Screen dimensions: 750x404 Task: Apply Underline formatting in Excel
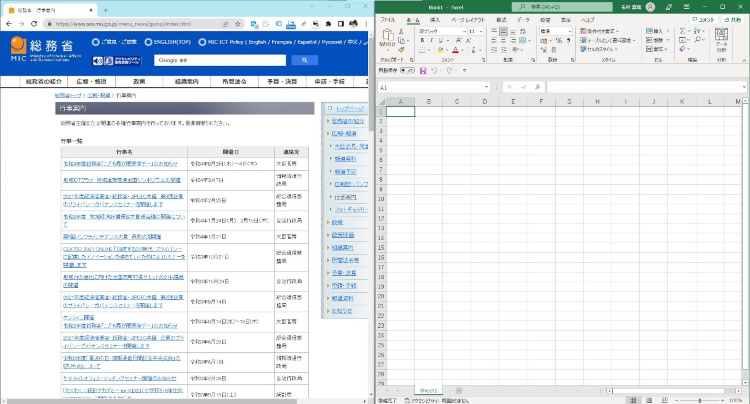pos(440,41)
